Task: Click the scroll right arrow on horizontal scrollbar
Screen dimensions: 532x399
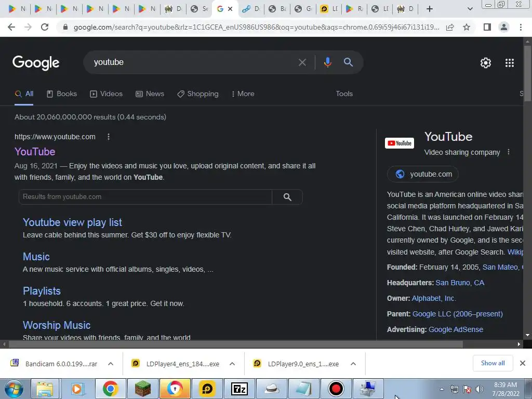Action: (519, 344)
